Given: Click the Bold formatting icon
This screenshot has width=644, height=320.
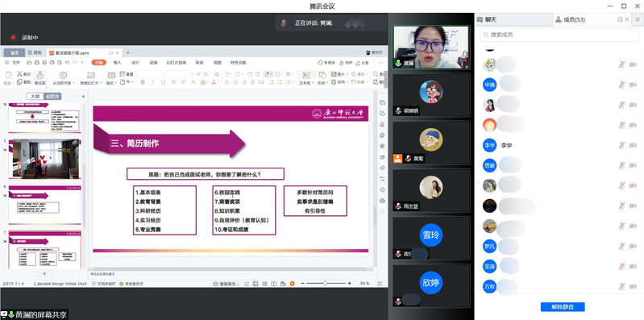Looking at the screenshot, I should tap(143, 82).
